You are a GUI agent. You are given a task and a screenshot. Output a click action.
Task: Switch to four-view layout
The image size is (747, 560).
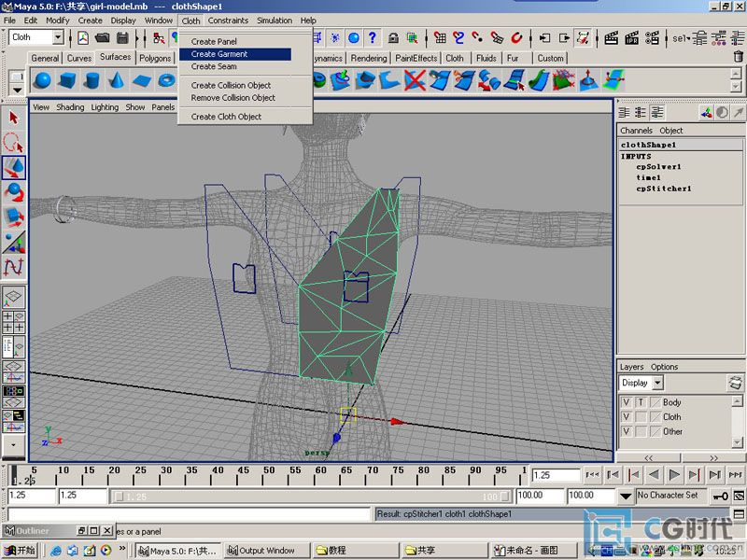[x=13, y=322]
